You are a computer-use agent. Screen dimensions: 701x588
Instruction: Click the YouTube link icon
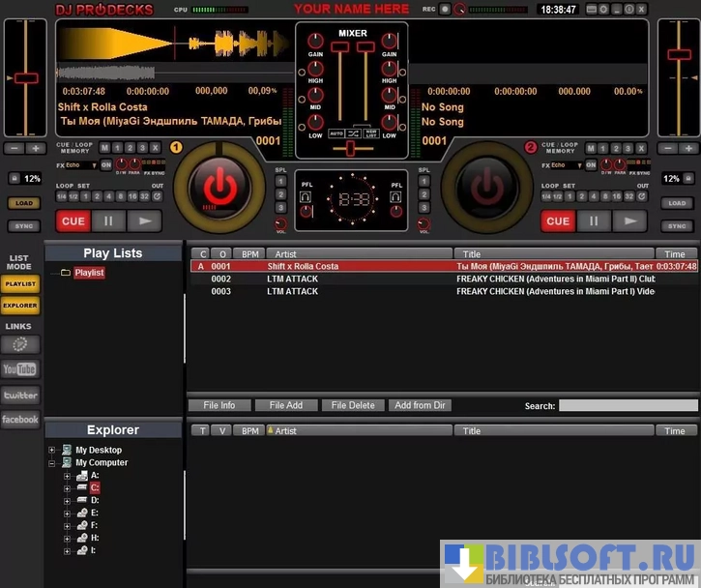(x=19, y=369)
